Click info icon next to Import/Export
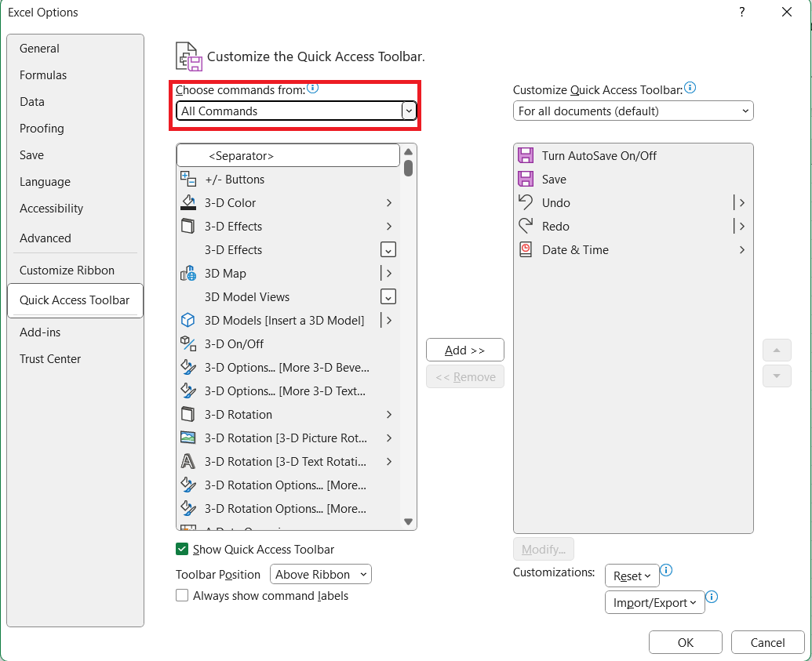This screenshot has width=812, height=661. tap(712, 596)
